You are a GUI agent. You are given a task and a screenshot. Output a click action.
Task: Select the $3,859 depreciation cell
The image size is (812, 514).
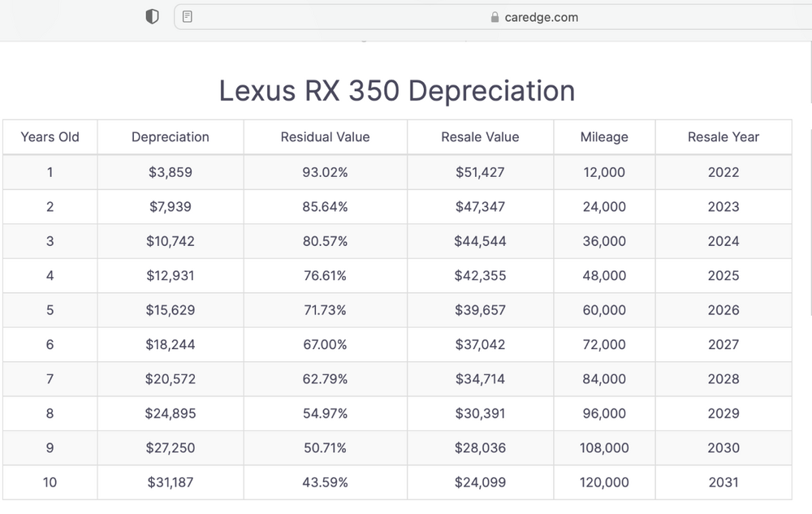click(x=171, y=172)
